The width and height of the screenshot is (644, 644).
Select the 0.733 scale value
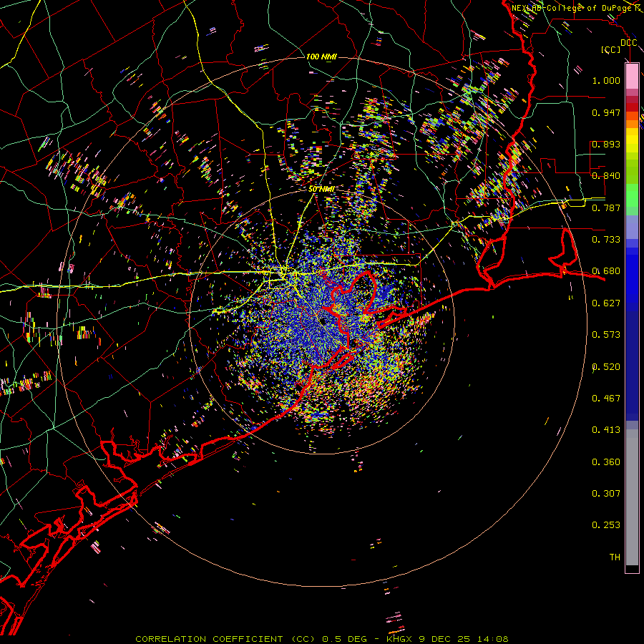pyautogui.click(x=606, y=240)
